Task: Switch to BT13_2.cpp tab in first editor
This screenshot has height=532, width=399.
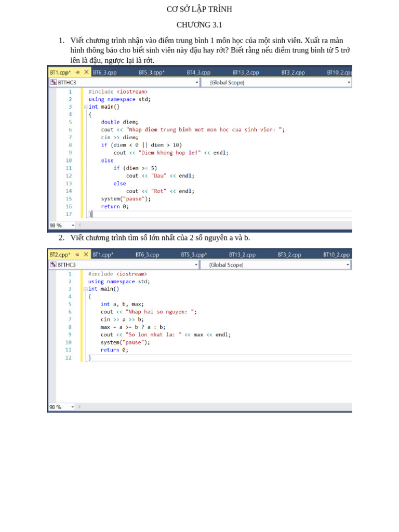Action: tap(246, 73)
